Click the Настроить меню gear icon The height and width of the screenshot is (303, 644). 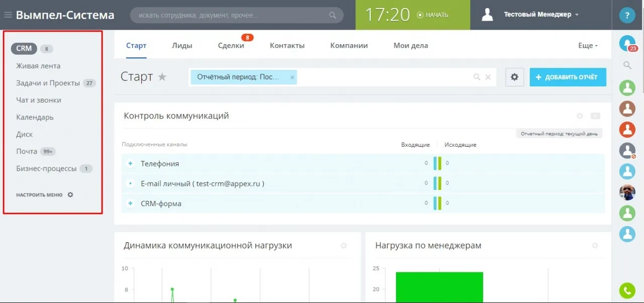(70, 194)
